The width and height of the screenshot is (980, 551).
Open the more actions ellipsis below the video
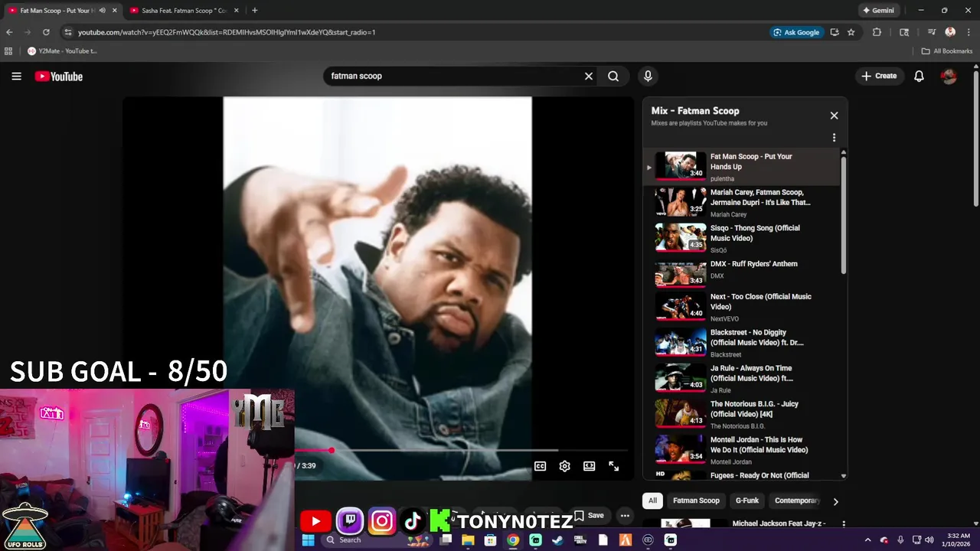625,516
